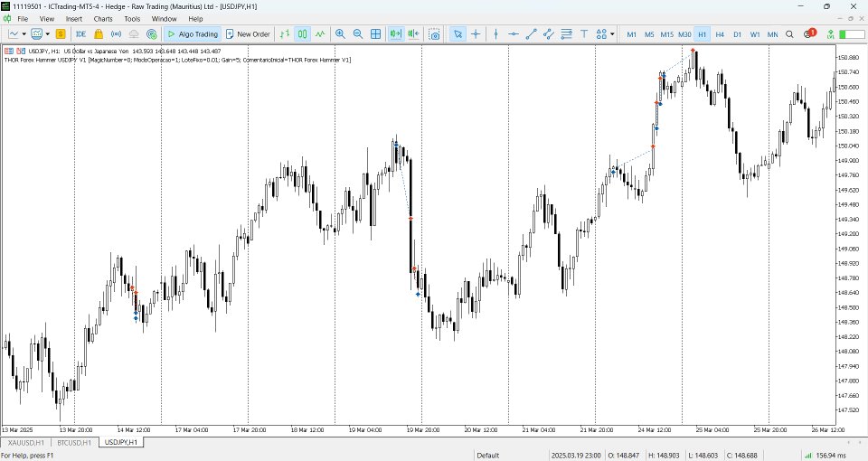Open the copy trading radar icon

[151, 33]
